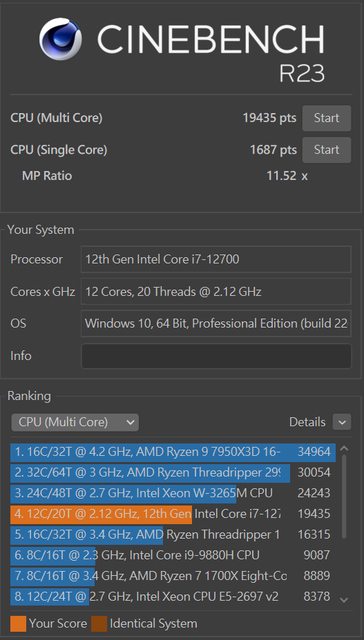Open the CPU (Multi Core) ranking dropdown
The height and width of the screenshot is (640, 364).
click(75, 422)
